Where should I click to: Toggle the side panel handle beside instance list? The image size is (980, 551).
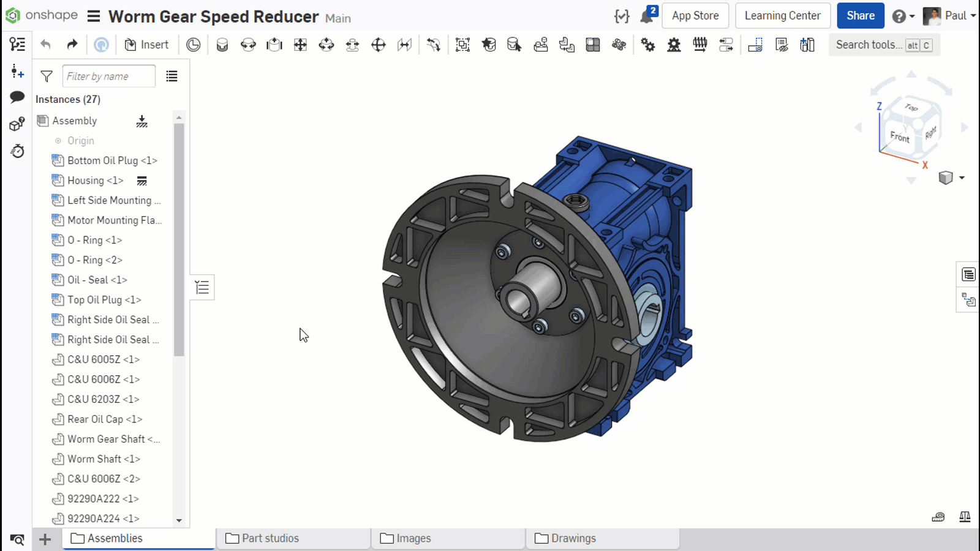coord(202,287)
